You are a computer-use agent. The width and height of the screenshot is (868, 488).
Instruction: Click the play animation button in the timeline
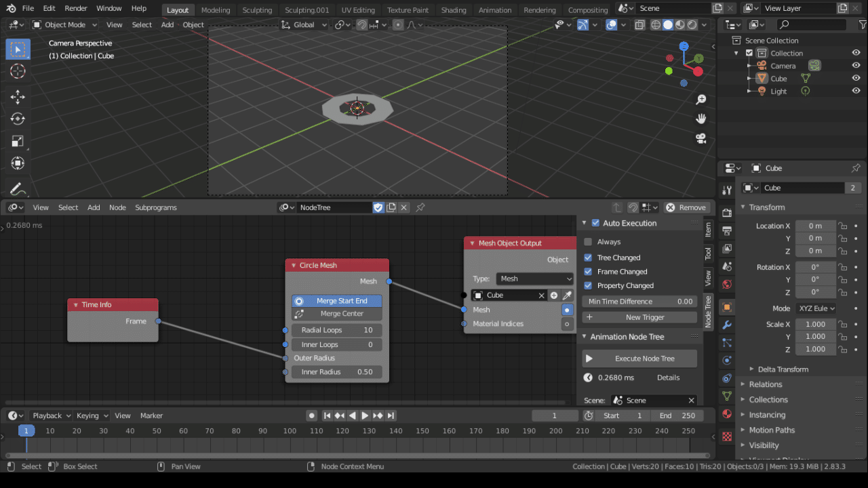(365, 415)
